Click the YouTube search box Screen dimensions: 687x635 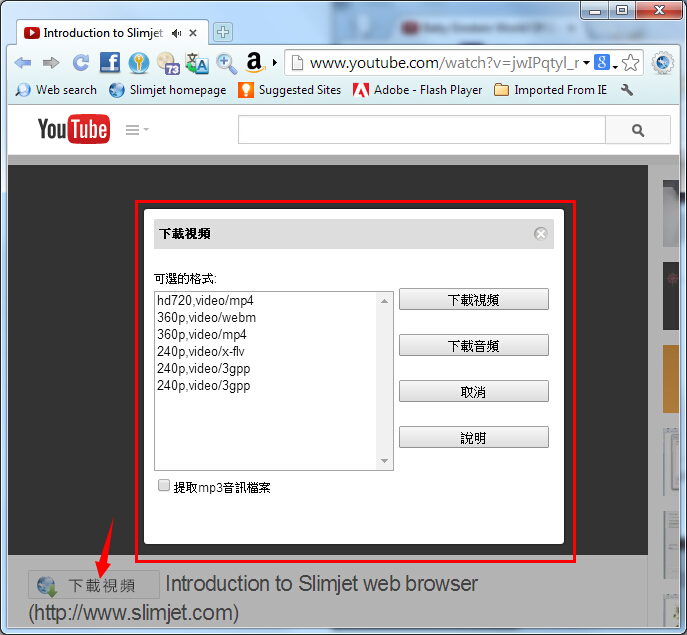421,130
